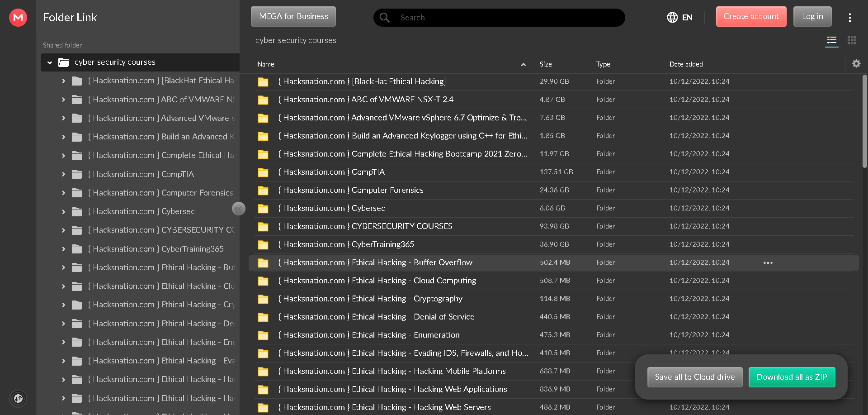
Task: Sort by Type column header
Action: 603,64
